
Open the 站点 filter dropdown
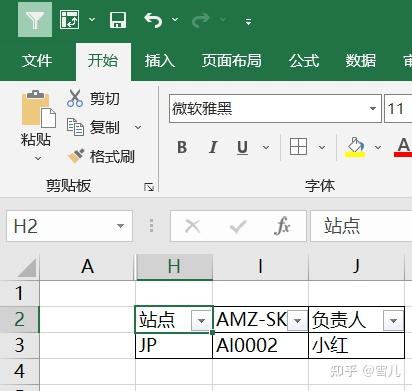coord(201,320)
